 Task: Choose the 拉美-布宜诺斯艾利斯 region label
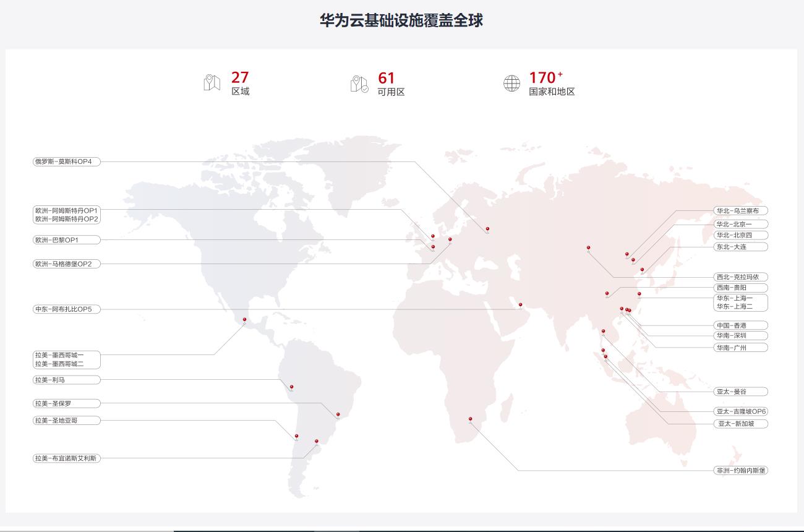66,458
